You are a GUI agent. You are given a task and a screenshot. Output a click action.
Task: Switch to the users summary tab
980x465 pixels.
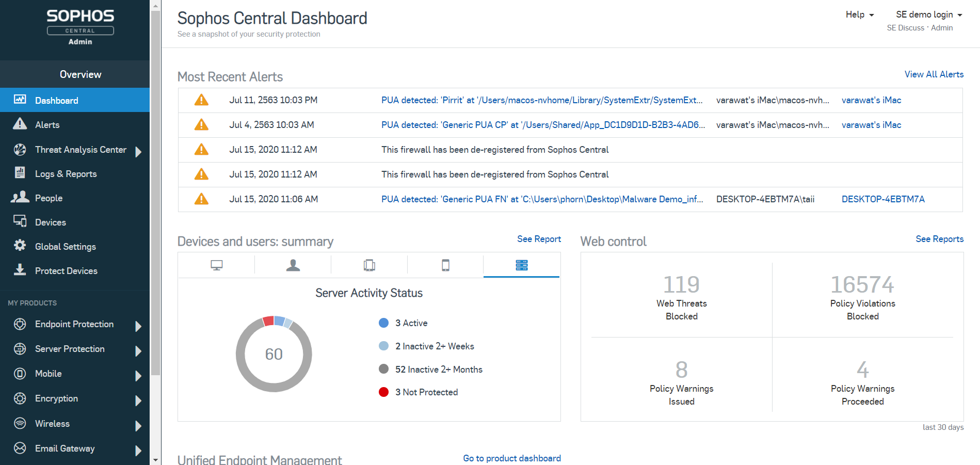click(x=293, y=265)
